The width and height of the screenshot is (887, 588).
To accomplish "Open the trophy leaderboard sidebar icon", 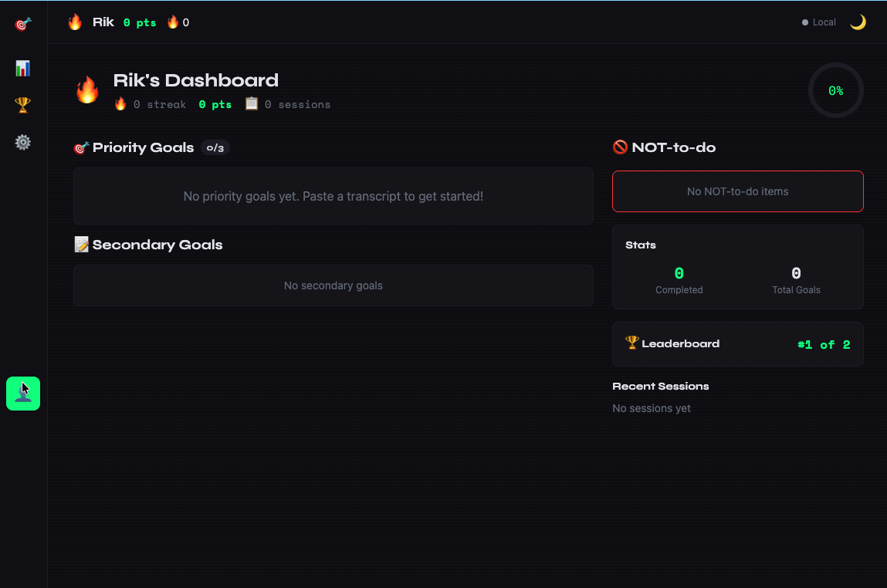I will 23,105.
